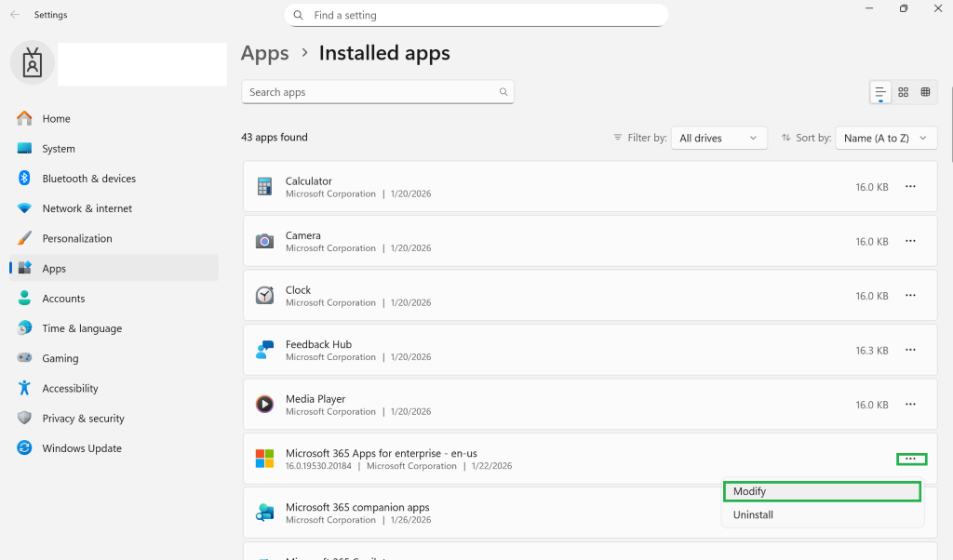Click the Calculator app icon

pyautogui.click(x=265, y=187)
